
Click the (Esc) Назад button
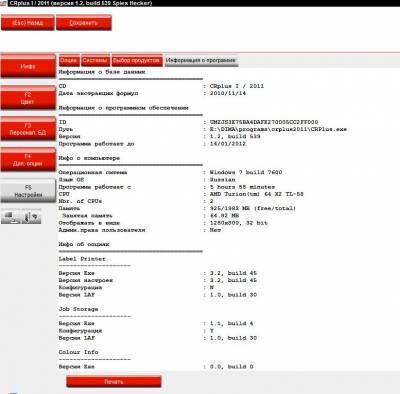(x=28, y=23)
